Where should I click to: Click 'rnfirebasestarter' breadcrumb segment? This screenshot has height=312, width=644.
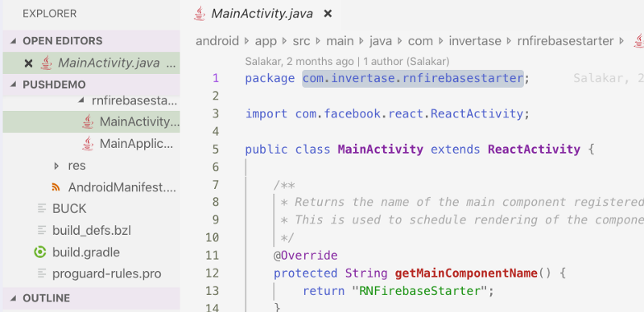point(565,41)
